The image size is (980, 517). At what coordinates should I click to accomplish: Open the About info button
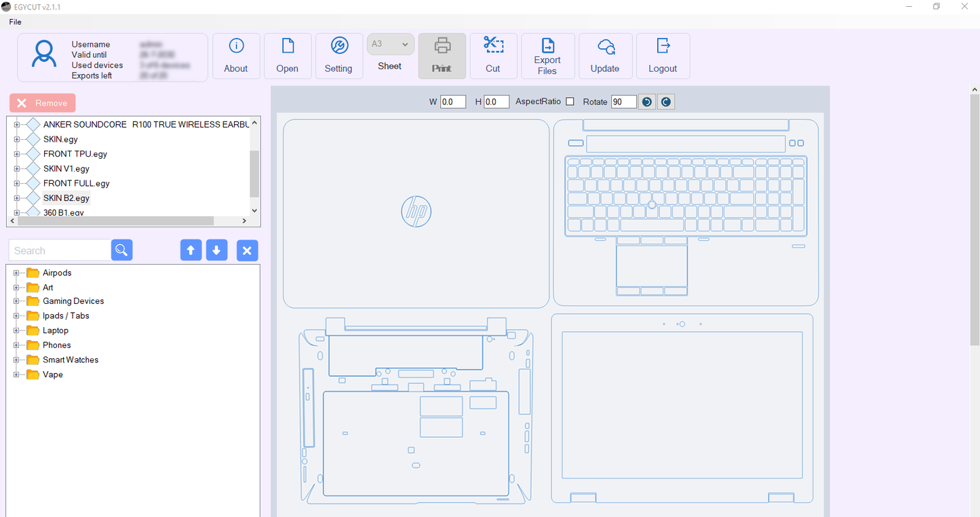pos(236,56)
